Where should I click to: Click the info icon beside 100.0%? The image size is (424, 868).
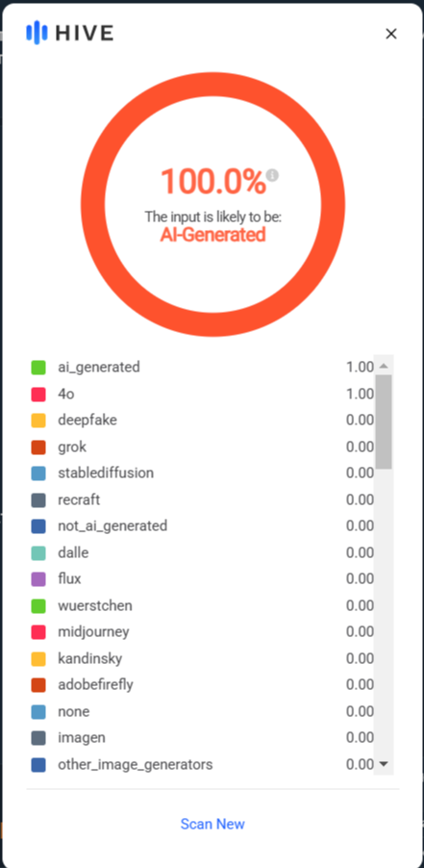point(272,175)
